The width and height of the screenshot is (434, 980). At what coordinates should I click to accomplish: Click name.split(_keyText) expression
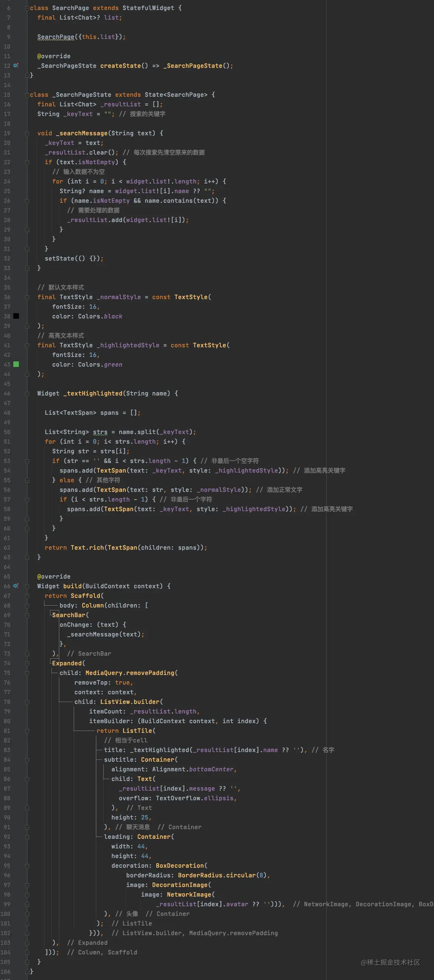(x=156, y=432)
